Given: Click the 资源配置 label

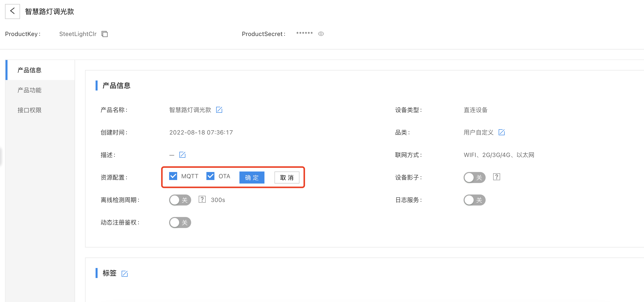Looking at the screenshot, I should tap(114, 177).
